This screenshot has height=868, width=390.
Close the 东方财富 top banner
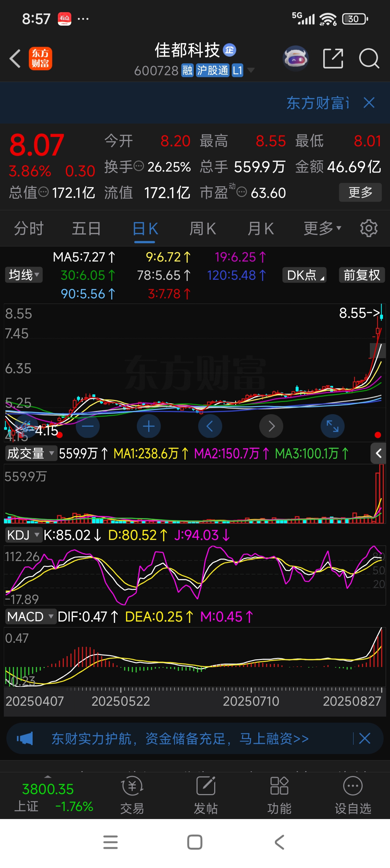(369, 102)
